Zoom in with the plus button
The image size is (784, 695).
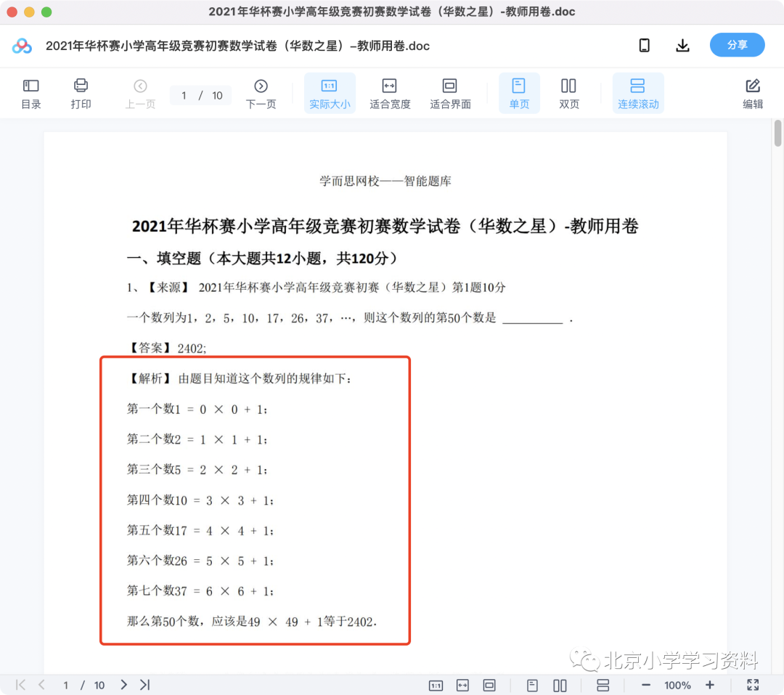[709, 685]
